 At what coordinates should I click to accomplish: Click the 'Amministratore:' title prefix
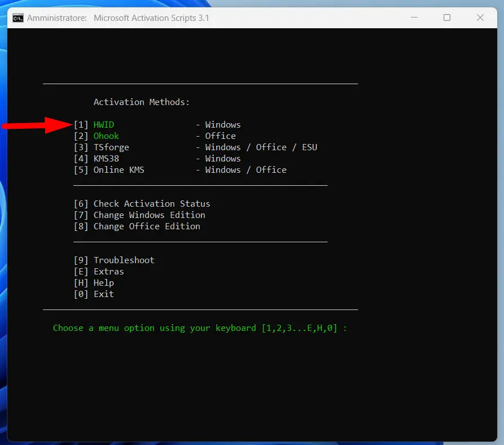[57, 18]
